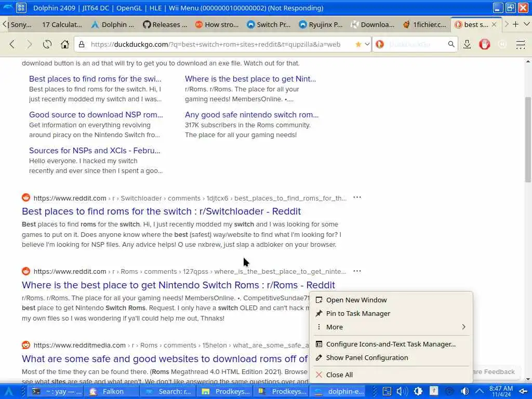This screenshot has height=399, width=532.
Task: Open the application launcher in the taskbar
Action: (9, 392)
